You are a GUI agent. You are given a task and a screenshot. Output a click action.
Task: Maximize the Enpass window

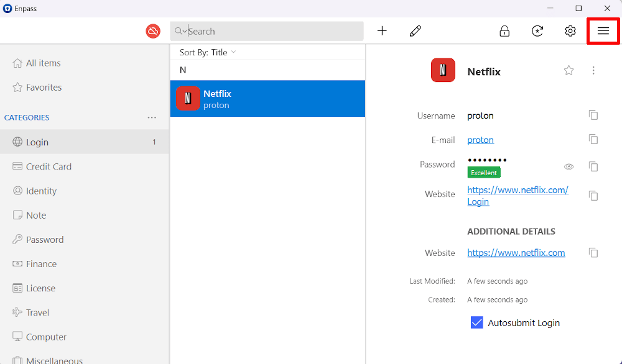(578, 8)
